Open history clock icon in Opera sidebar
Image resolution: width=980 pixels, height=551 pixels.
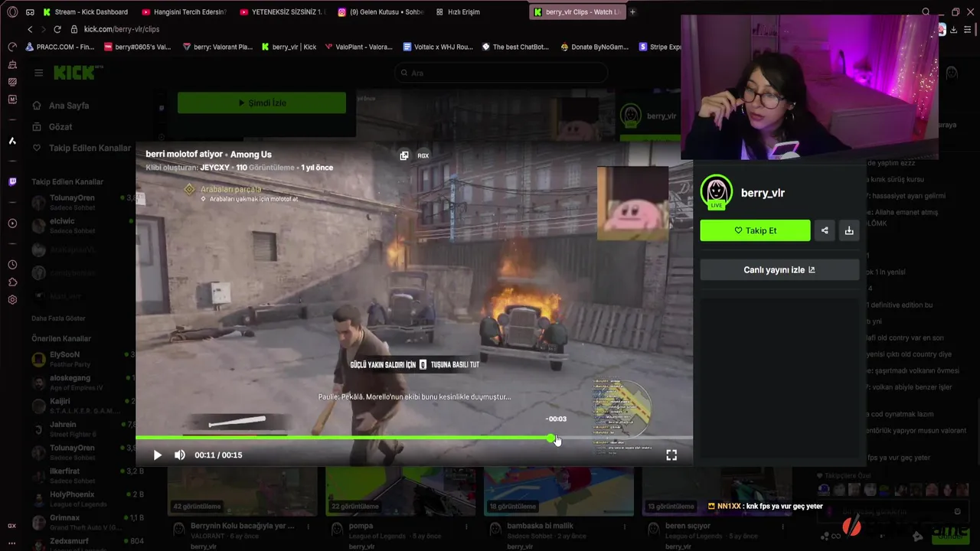point(12,265)
